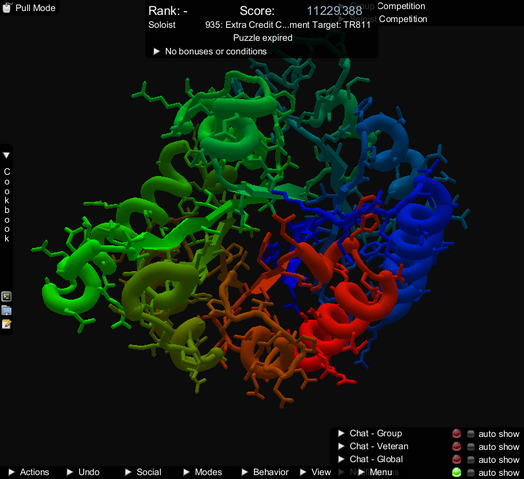Open the Modes menu
The width and height of the screenshot is (524, 479).
(203, 472)
